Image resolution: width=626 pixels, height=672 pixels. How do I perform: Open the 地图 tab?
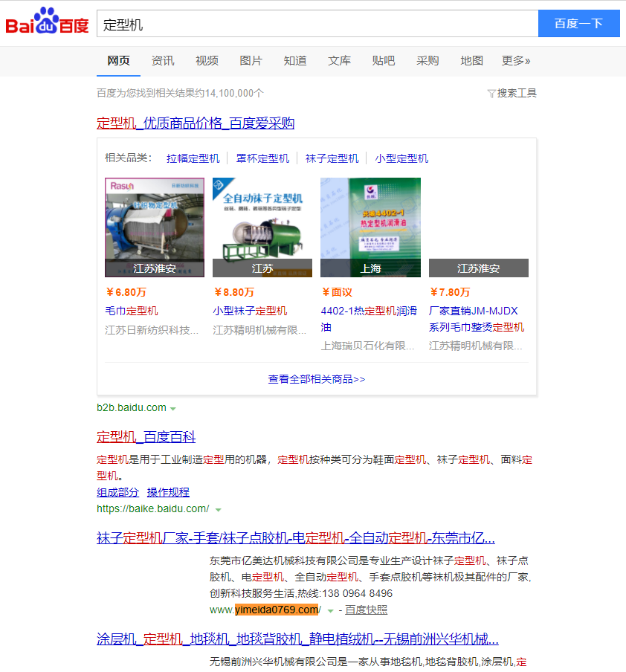coord(471,61)
